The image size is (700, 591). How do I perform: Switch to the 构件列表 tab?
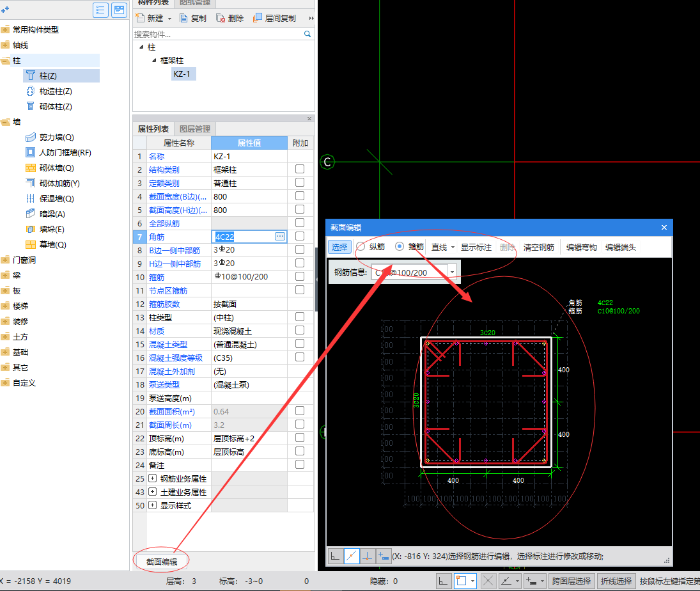pos(153,3)
